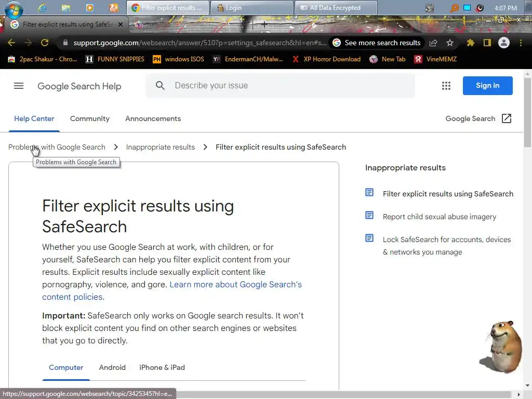Screen dimensions: 532x399
Task: Open Chrome three-dot menu
Action: (x=521, y=43)
